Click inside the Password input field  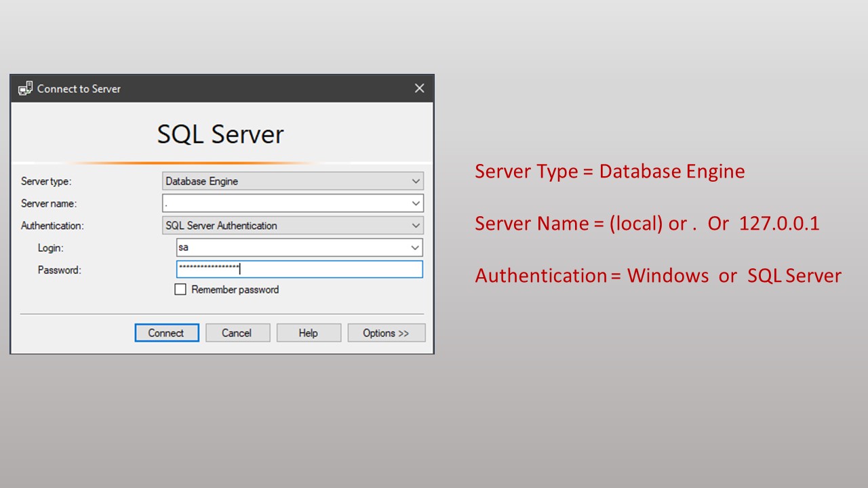(298, 269)
